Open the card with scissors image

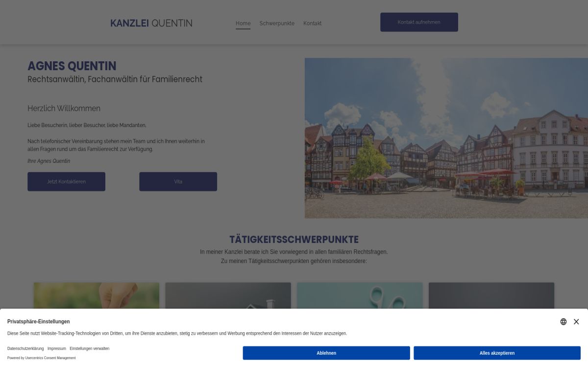coord(360,295)
